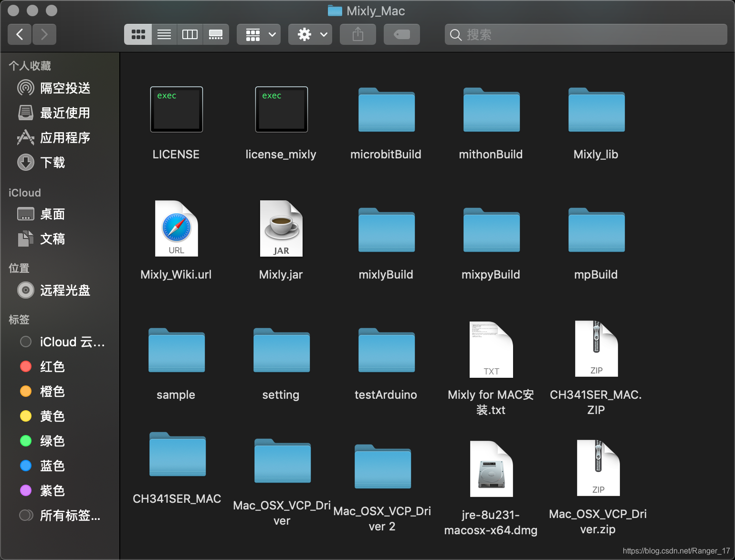Viewport: 735px width, 560px height.
Task: Switch to list view
Action: (x=164, y=34)
